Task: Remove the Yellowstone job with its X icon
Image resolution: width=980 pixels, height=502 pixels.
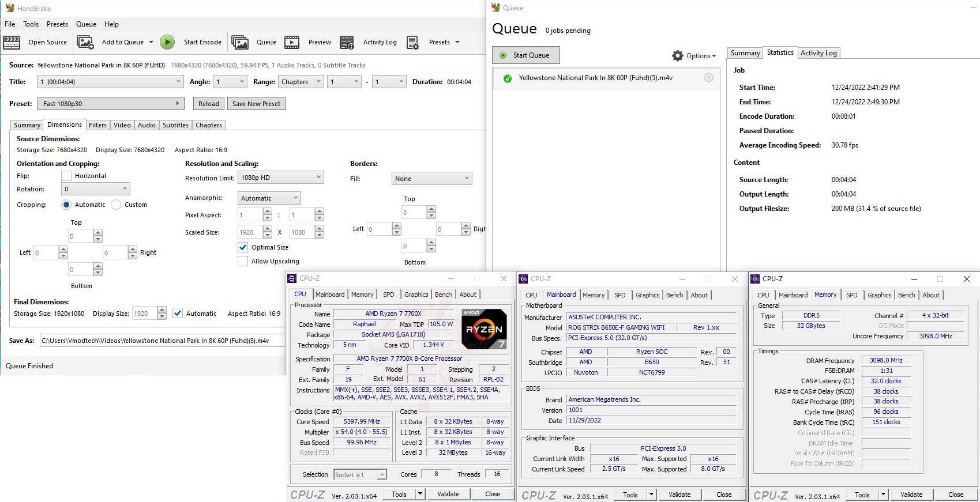Action: point(709,78)
